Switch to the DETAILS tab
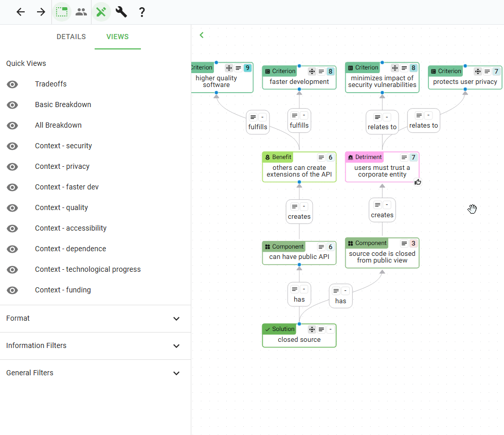Screen dimensions: 504x435 click(x=71, y=37)
